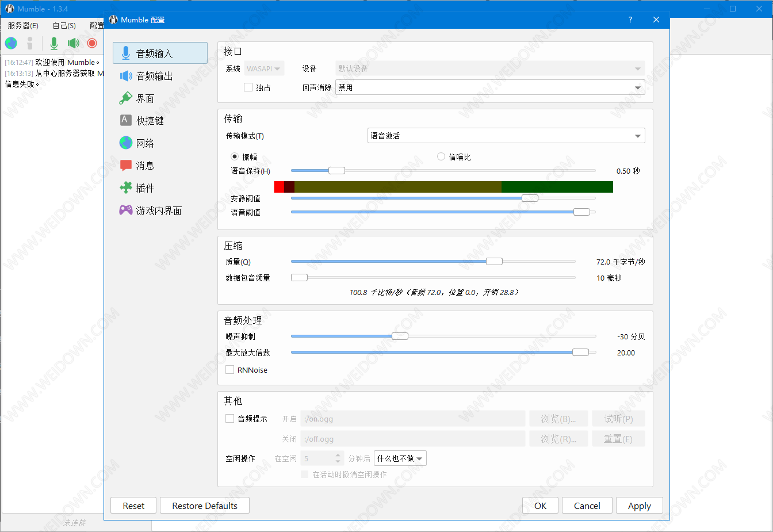The image size is (773, 532).
Task: Click the 欢迎使用 Mumble log message
Action: (67, 62)
